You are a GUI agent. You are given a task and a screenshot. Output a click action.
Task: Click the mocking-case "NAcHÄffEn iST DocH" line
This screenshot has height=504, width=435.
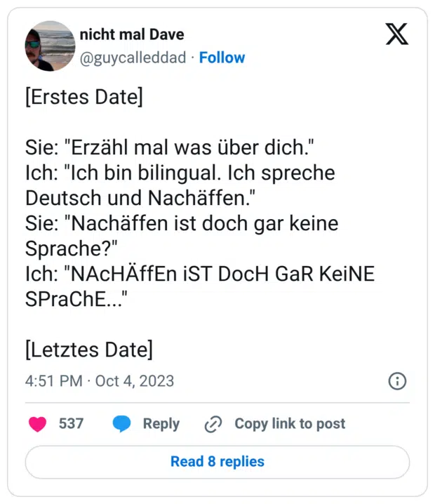coord(199,274)
